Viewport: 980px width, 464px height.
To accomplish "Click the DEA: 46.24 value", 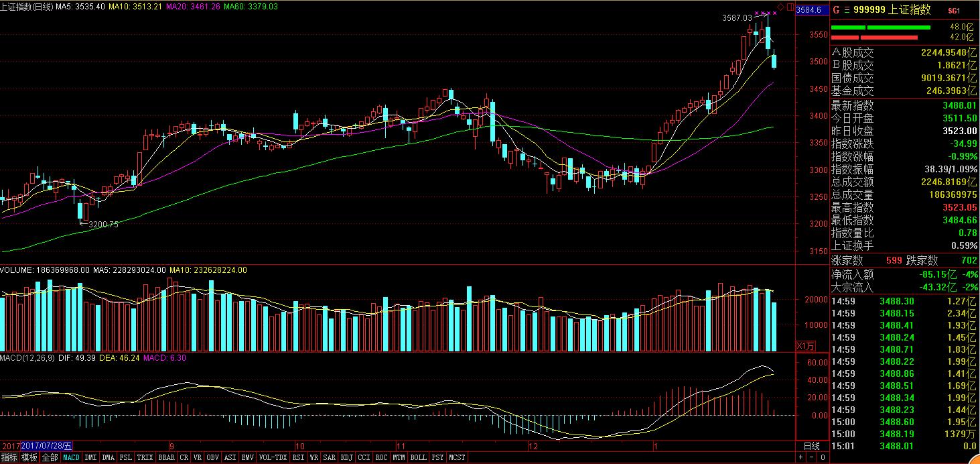I will pyautogui.click(x=119, y=358).
